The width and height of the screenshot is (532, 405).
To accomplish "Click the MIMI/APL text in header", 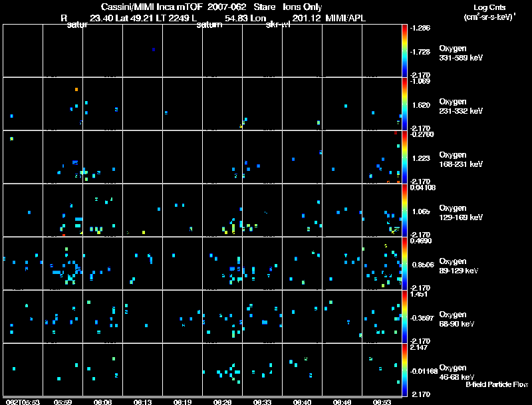I will tap(345, 18).
